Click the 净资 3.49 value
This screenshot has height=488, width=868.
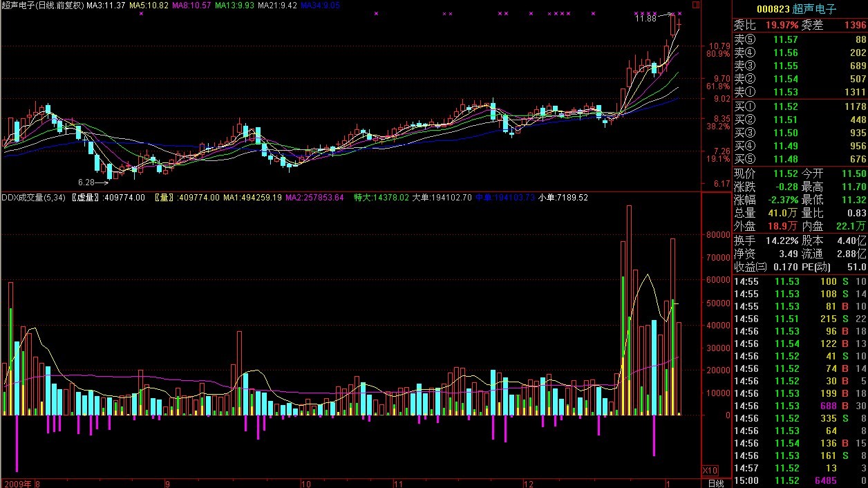pos(789,254)
